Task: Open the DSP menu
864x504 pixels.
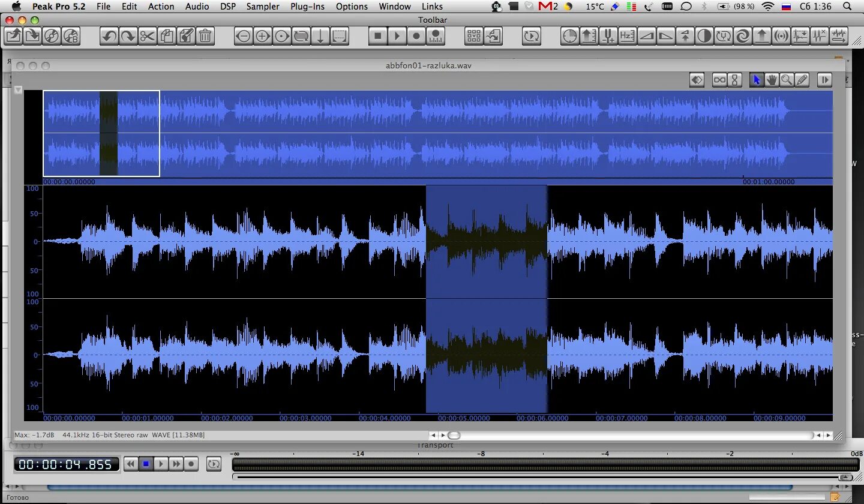Action: [228, 7]
